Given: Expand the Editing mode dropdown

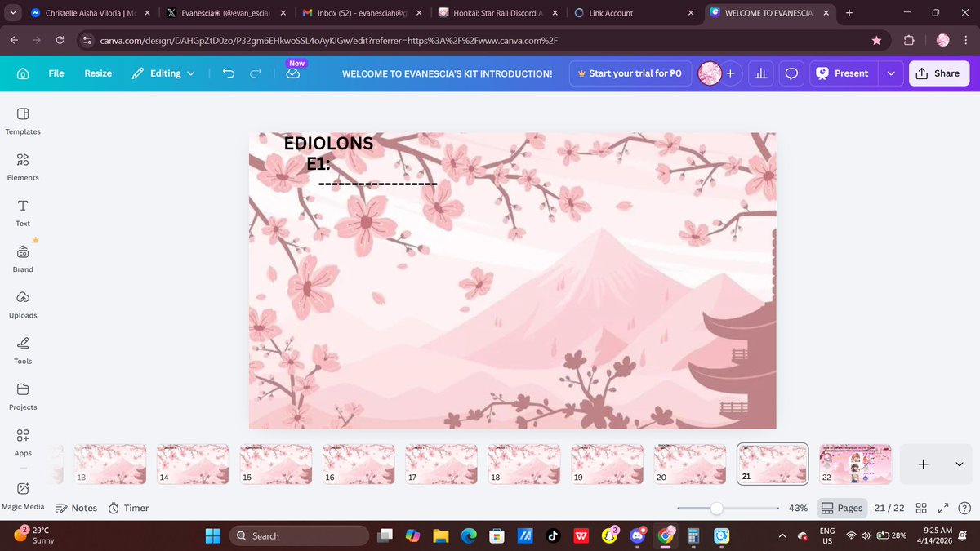Looking at the screenshot, I should [x=164, y=73].
